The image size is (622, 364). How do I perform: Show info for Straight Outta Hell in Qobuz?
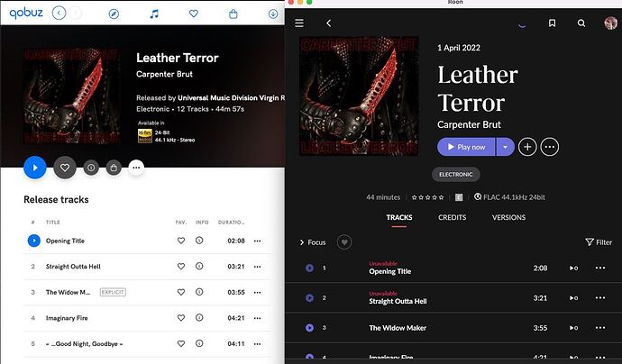pyautogui.click(x=199, y=266)
